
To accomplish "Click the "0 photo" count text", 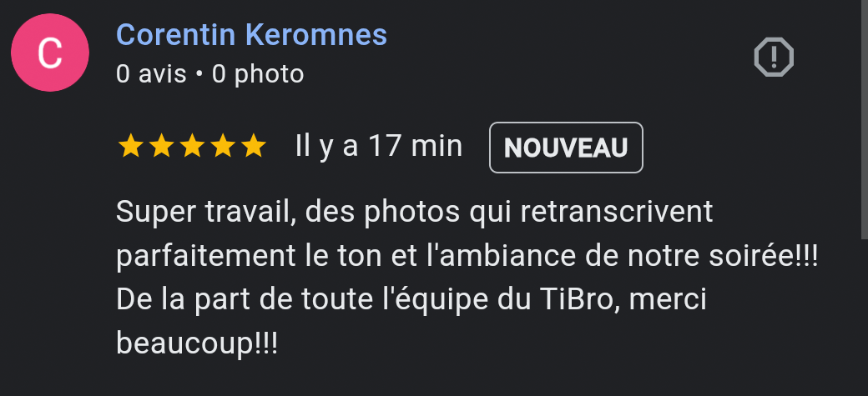I will coord(258,75).
